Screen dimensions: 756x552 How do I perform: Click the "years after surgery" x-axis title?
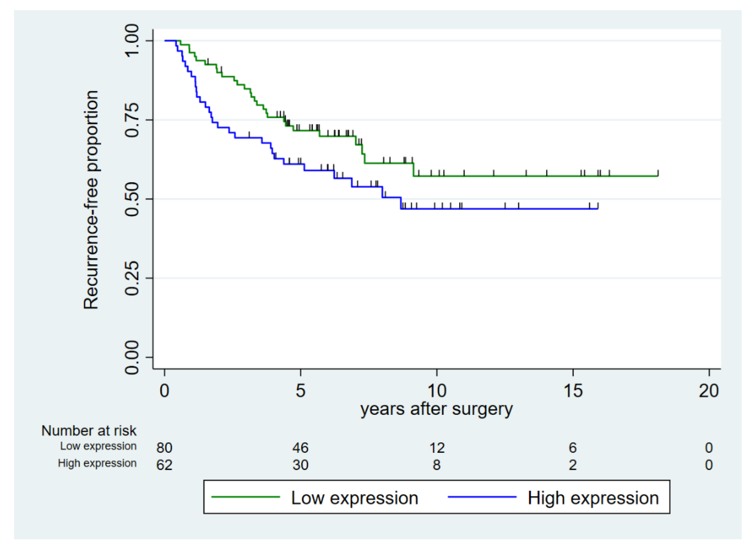(x=436, y=409)
